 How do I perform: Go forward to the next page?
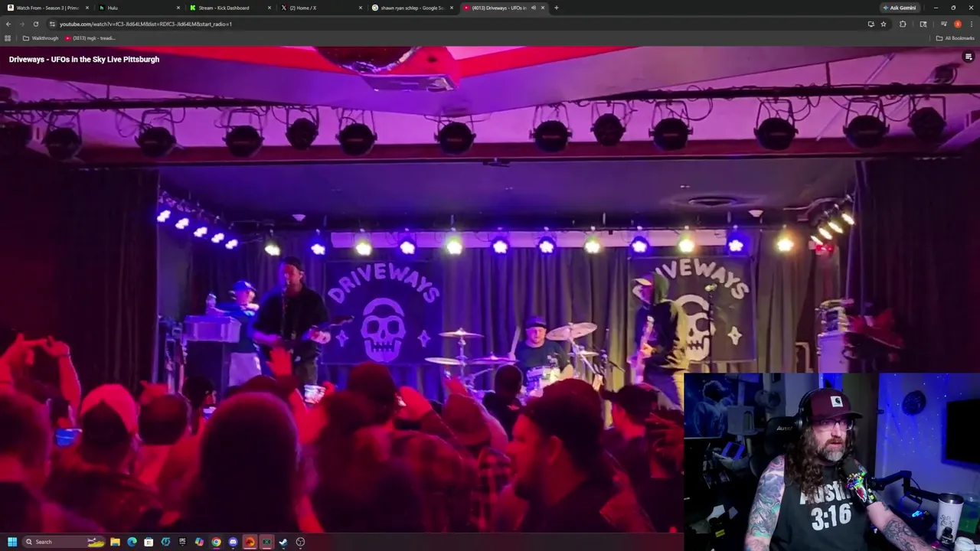[21, 24]
